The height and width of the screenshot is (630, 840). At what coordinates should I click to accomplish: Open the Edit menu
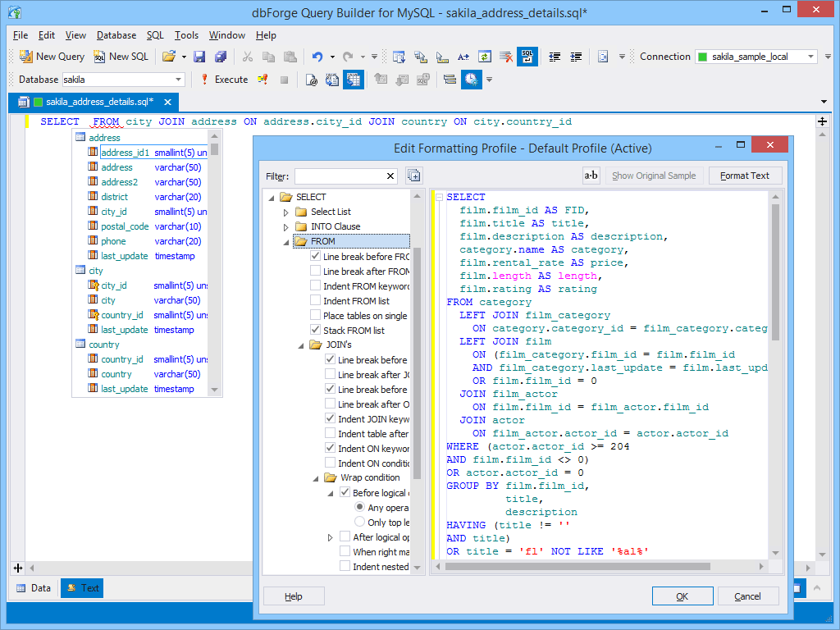[47, 35]
